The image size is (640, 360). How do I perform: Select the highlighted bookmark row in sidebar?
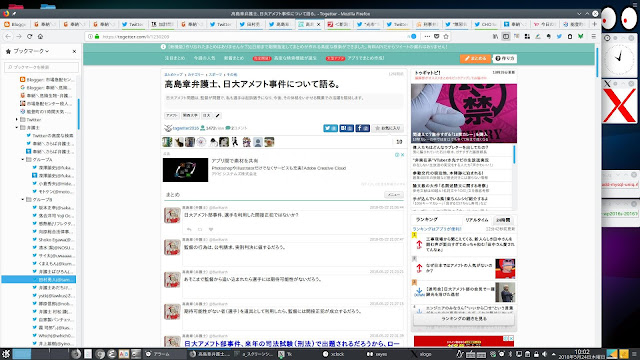point(39,280)
